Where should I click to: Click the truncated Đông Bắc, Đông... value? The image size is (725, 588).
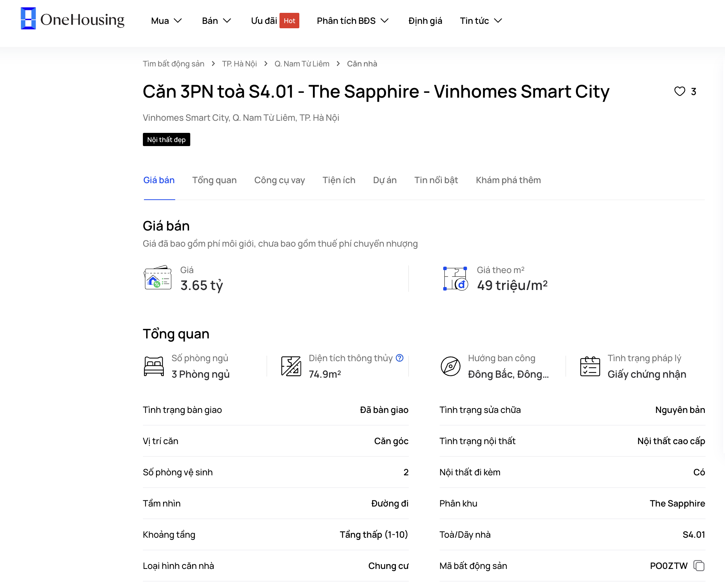tap(508, 374)
